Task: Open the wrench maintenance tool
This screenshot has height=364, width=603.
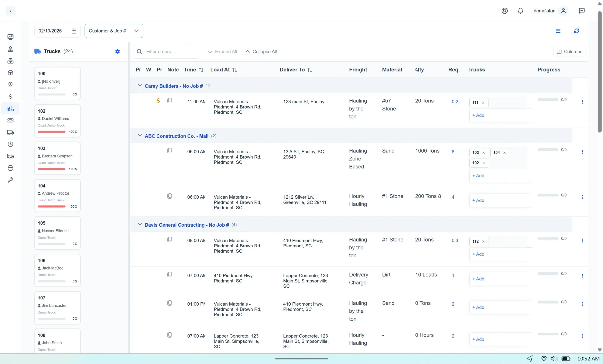Action: point(11,180)
